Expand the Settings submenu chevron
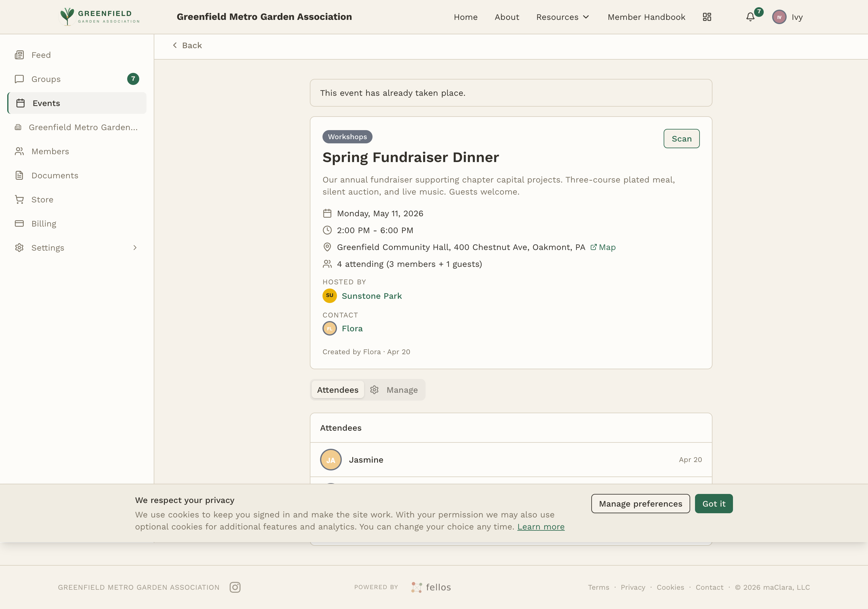Image resolution: width=868 pixels, height=609 pixels. point(135,248)
